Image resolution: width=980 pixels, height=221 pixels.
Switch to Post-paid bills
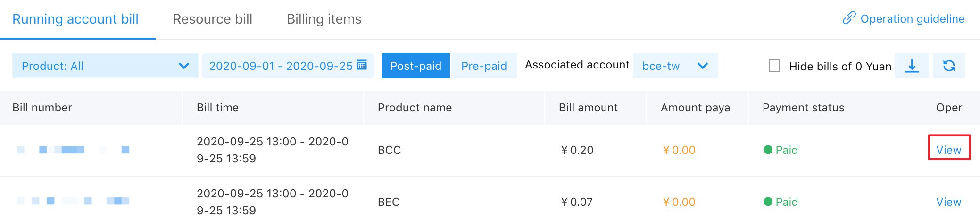415,66
